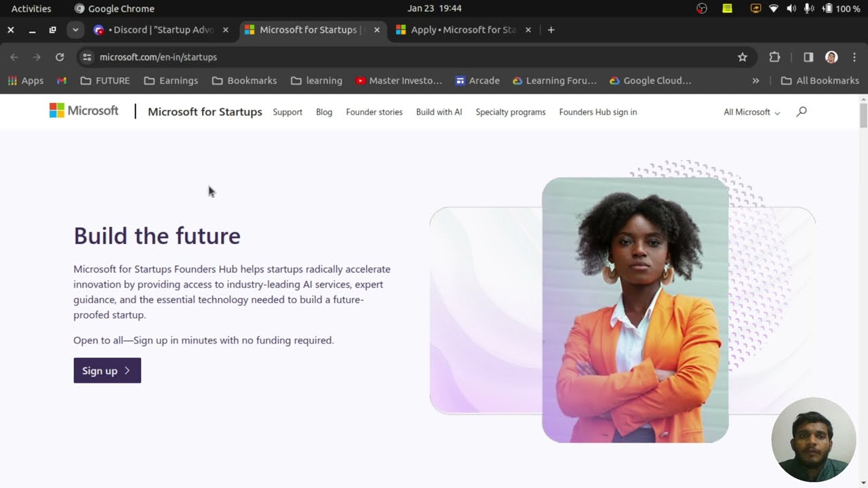This screenshot has height=488, width=868.
Task: Open the Bookmarks folder in bookmarks bar
Action: click(x=244, y=81)
